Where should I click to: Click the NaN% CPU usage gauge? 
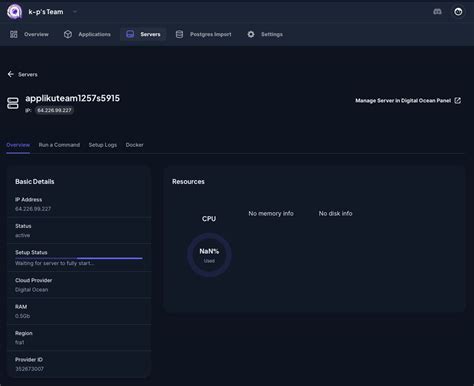pyautogui.click(x=209, y=255)
